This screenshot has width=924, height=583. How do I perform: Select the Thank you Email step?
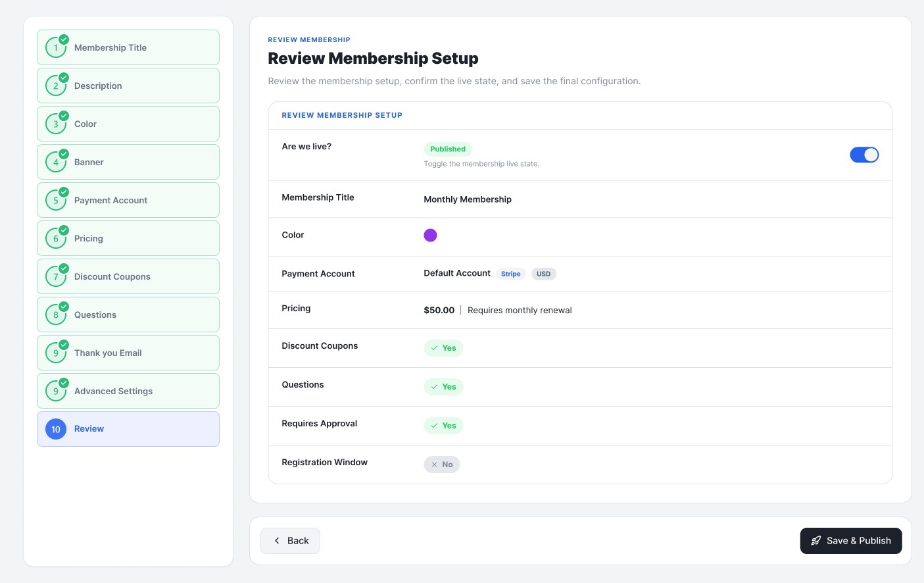pos(128,353)
